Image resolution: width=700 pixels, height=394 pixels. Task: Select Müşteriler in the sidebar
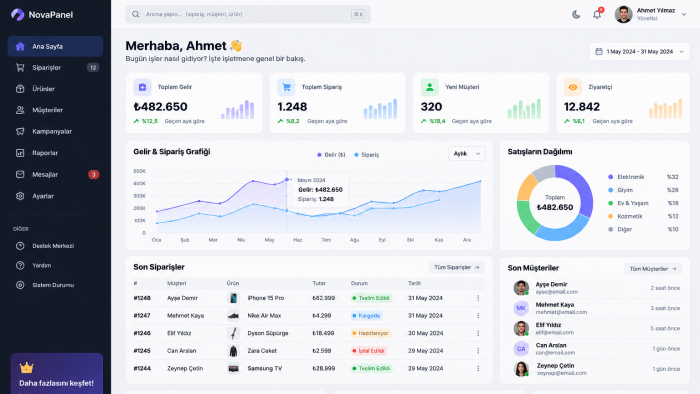point(55,110)
